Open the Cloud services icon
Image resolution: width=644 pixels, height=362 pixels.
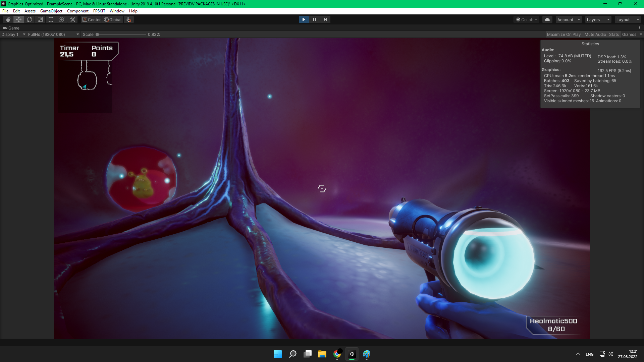(x=547, y=19)
